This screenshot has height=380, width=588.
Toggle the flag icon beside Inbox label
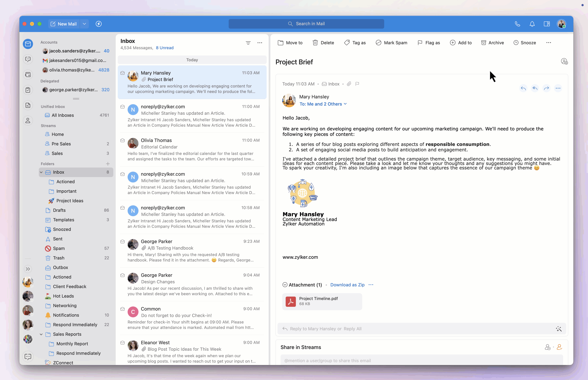coord(357,84)
